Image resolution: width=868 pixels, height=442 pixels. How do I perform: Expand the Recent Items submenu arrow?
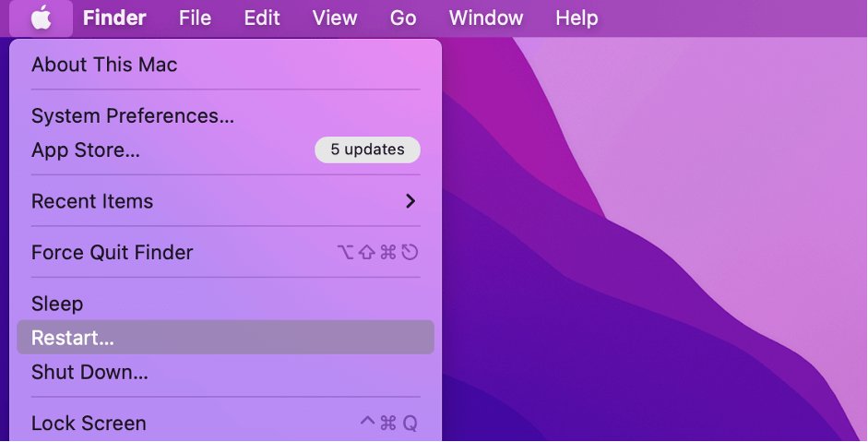point(410,201)
